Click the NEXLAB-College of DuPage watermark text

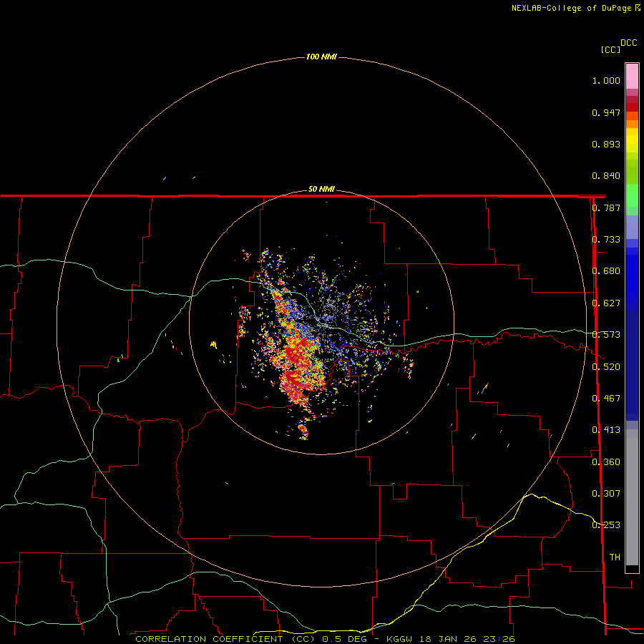click(571, 8)
